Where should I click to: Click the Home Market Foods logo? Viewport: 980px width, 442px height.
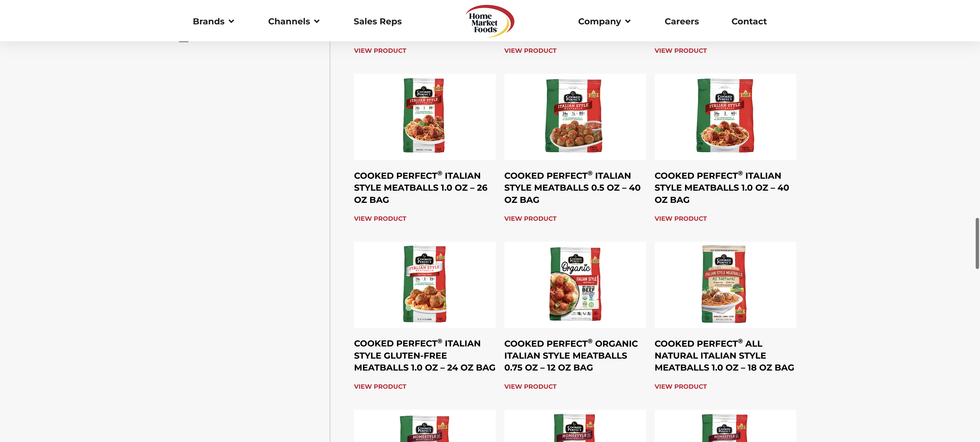point(490,21)
